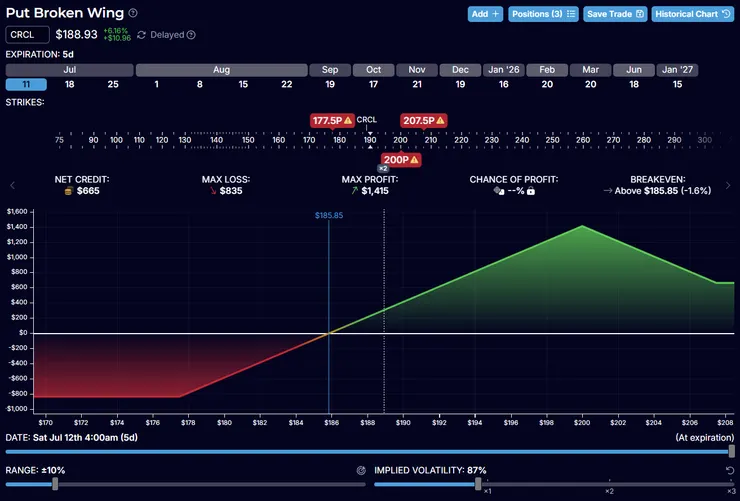This screenshot has width=740, height=501.
Task: Click the warning icon on 200P marker
Action: [414, 160]
